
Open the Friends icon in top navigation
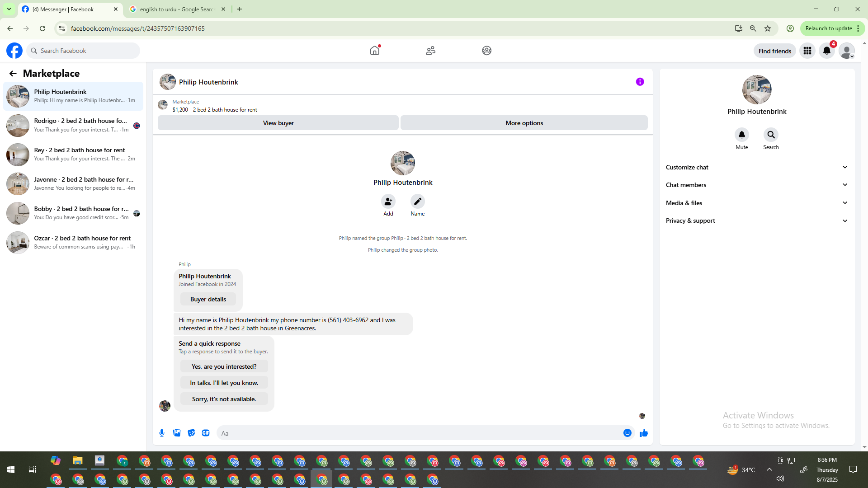[431, 51]
